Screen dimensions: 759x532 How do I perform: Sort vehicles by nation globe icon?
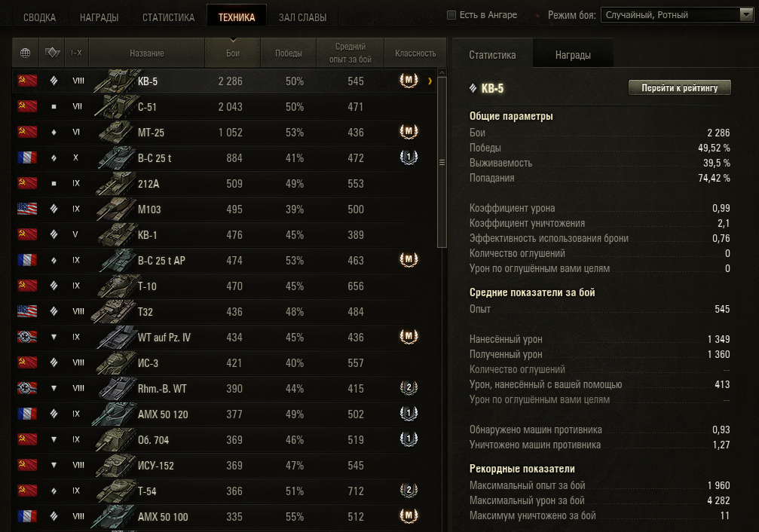(25, 53)
